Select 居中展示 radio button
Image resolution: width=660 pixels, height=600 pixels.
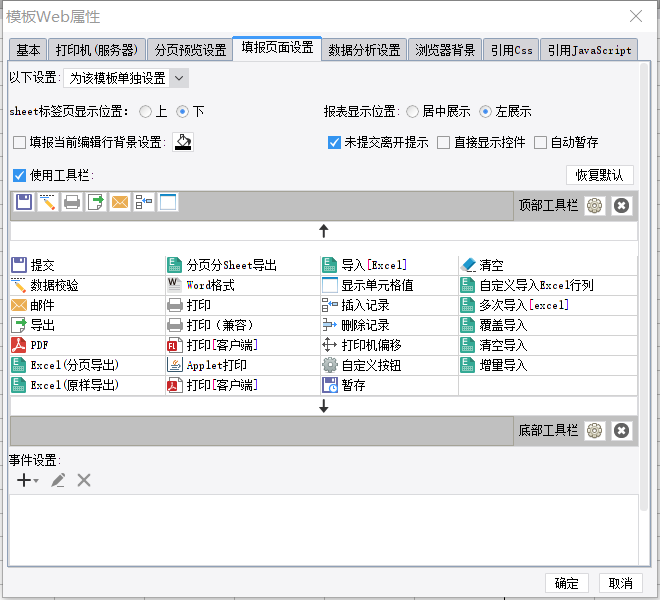click(x=412, y=112)
